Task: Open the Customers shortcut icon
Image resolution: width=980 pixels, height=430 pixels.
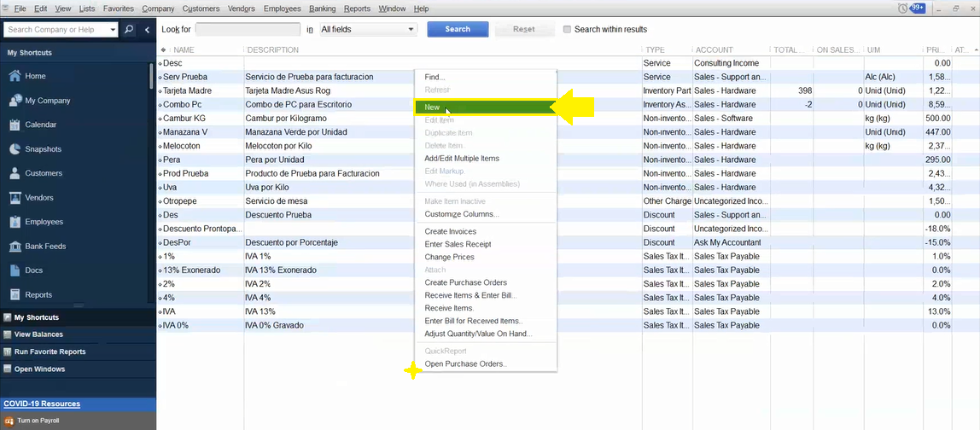Action: click(x=15, y=173)
